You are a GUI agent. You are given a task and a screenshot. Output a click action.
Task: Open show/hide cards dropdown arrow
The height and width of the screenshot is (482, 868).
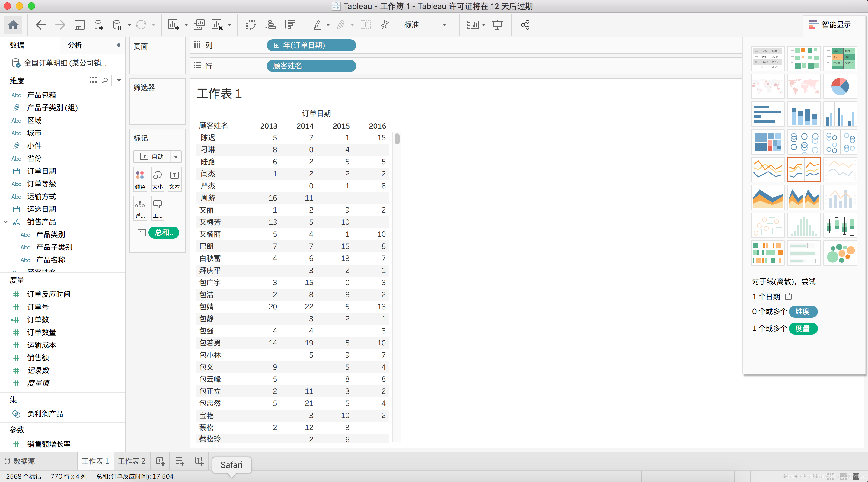[484, 25]
